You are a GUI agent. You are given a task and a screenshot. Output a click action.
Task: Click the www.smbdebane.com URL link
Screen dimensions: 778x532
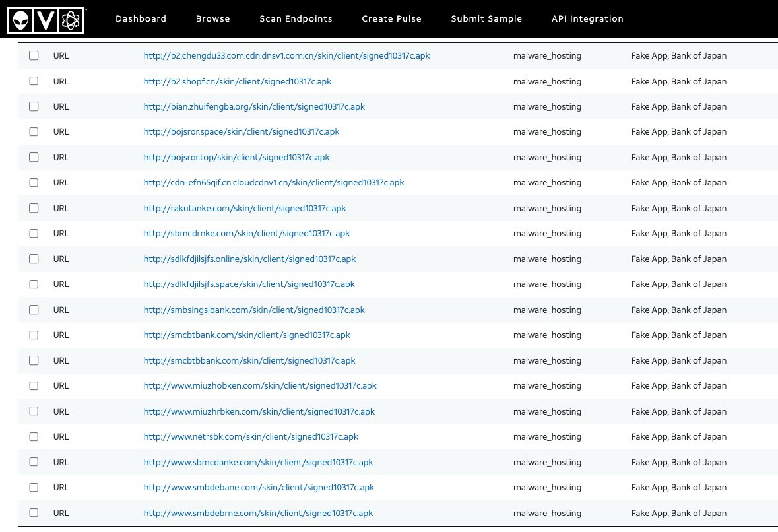(259, 488)
